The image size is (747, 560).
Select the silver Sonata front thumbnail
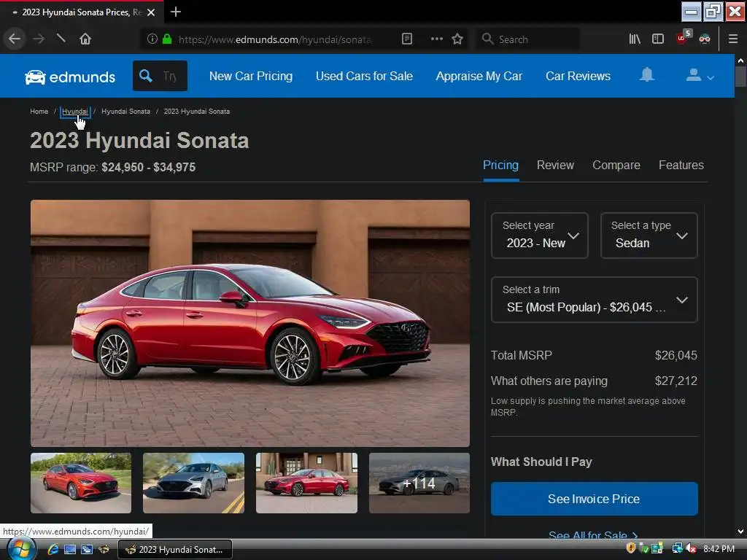(193, 483)
